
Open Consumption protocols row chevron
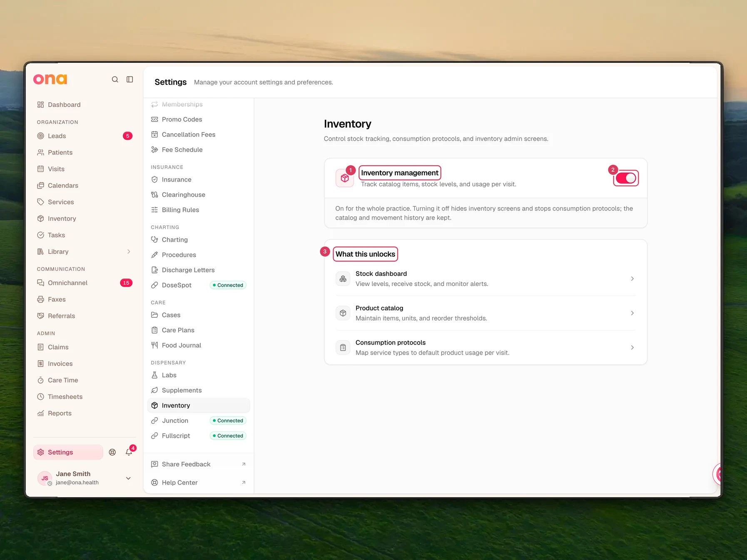pos(632,348)
